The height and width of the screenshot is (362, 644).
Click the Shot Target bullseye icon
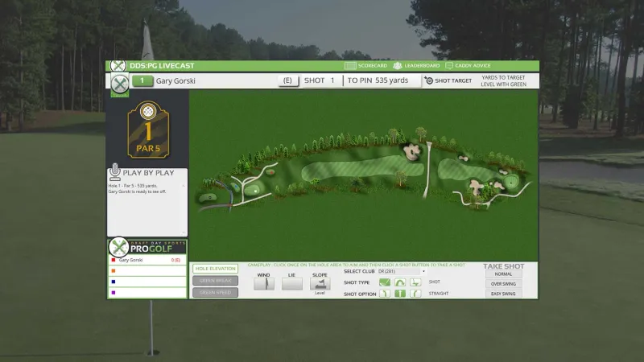coord(429,80)
